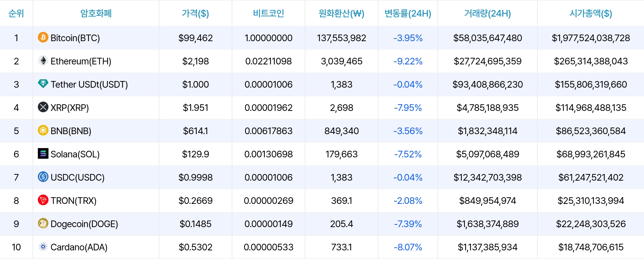Click the TRON red logo icon
The height and width of the screenshot is (259, 644).
coord(43,200)
